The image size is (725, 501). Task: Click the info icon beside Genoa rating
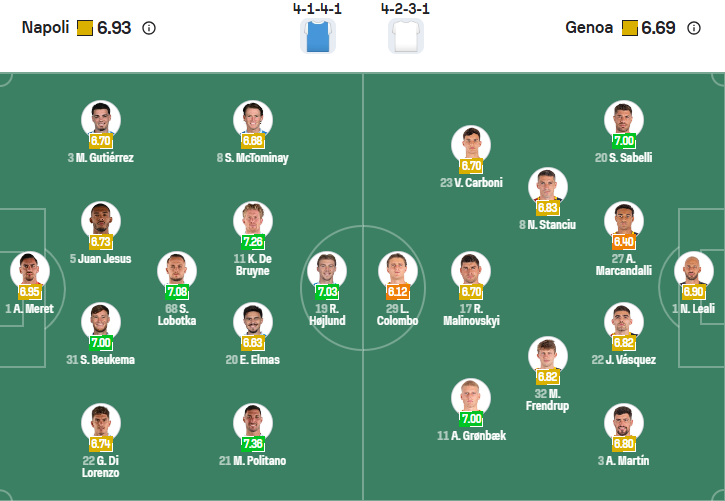694,28
